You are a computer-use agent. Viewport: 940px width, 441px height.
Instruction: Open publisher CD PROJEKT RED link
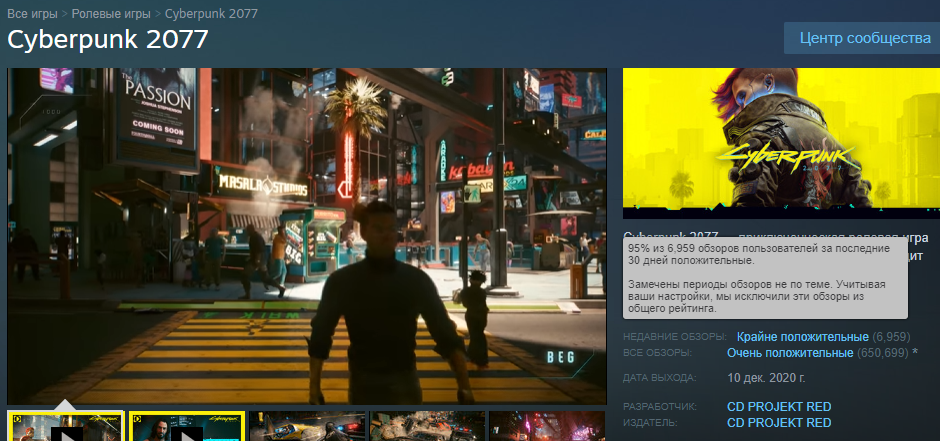click(x=779, y=423)
